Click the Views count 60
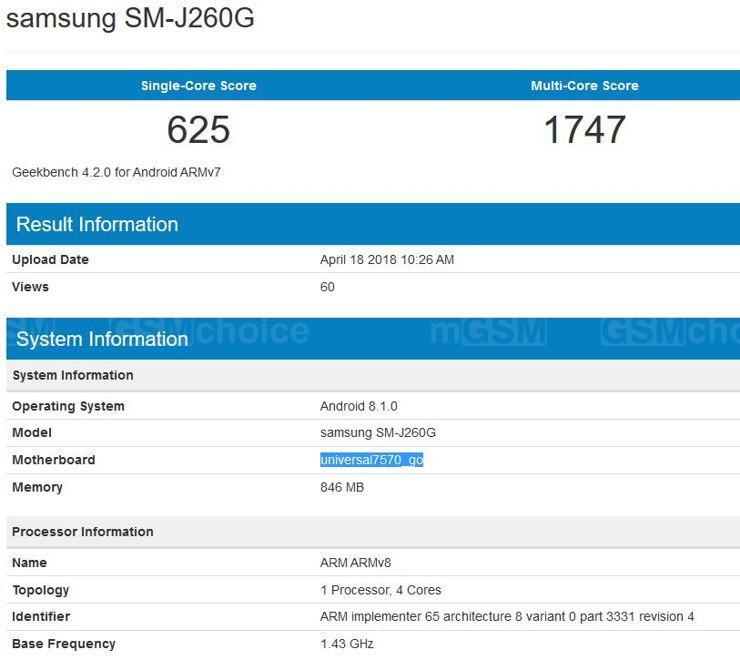The image size is (740, 660). pos(328,287)
